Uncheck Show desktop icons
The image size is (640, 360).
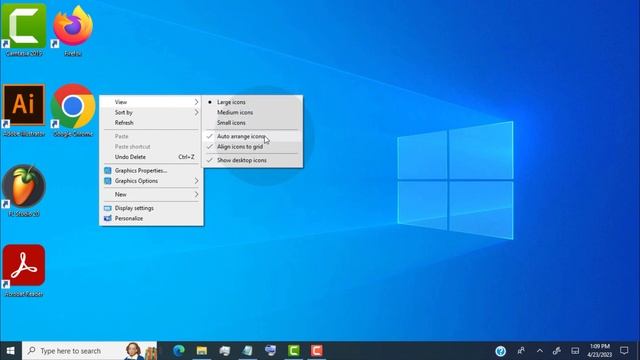pyautogui.click(x=252, y=160)
